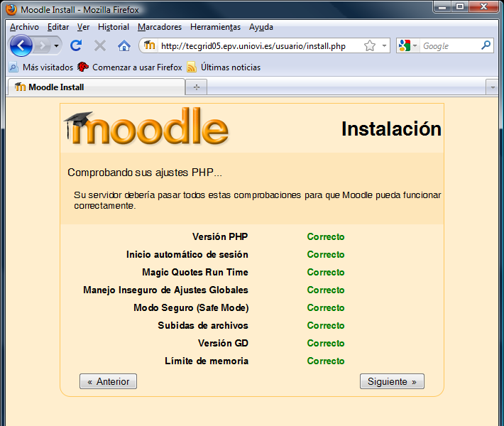The height and width of the screenshot is (426, 504).
Task: Close the Firefox window
Action: [x=483, y=7]
